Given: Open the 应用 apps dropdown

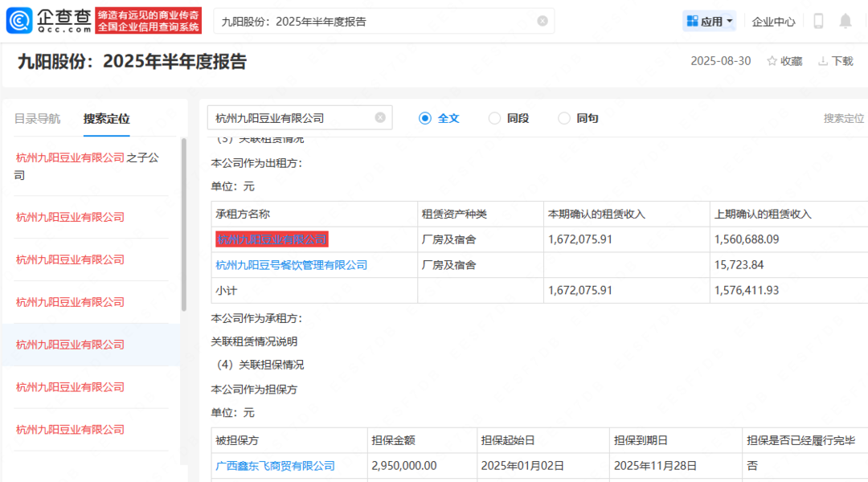Looking at the screenshot, I should (x=709, y=22).
